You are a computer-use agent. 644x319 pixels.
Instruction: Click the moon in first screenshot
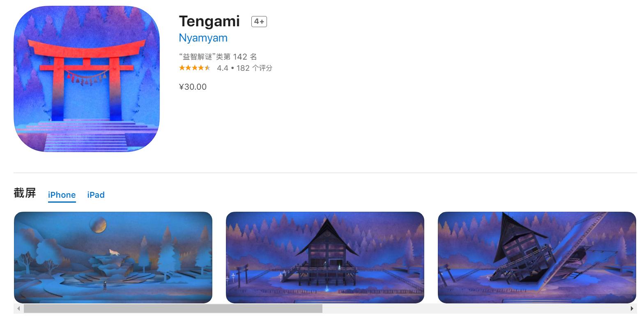98,225
